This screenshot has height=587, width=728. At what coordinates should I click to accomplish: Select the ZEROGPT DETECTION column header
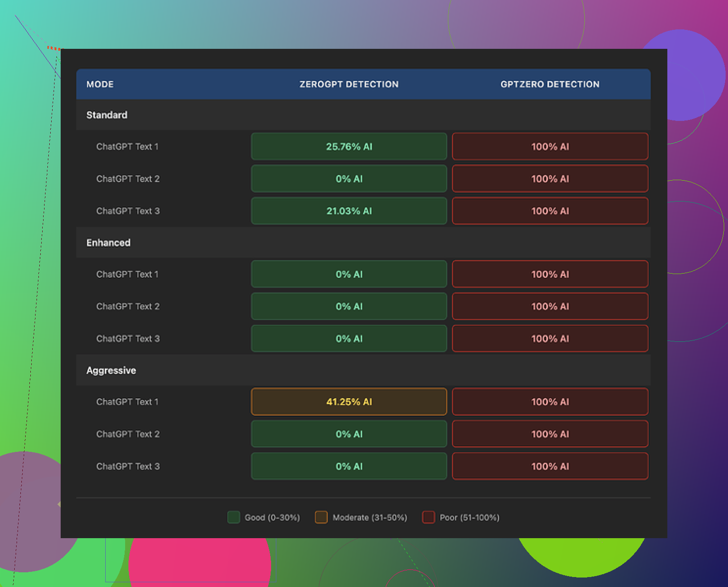pyautogui.click(x=349, y=84)
